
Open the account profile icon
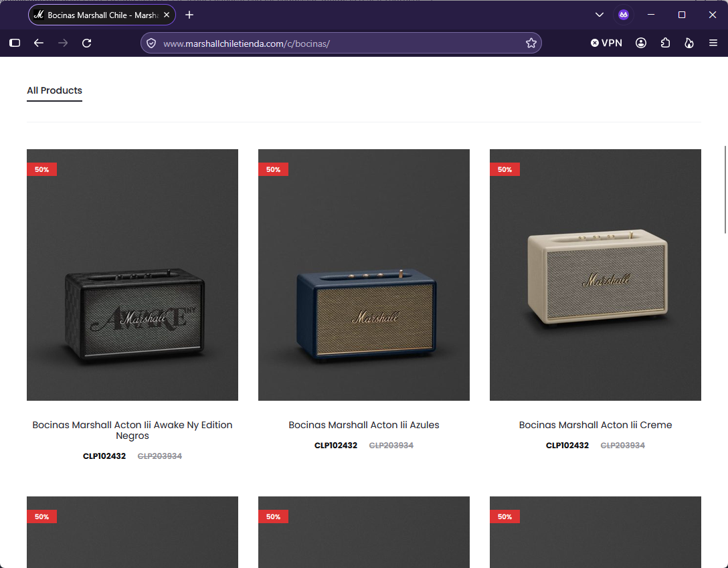(x=641, y=43)
